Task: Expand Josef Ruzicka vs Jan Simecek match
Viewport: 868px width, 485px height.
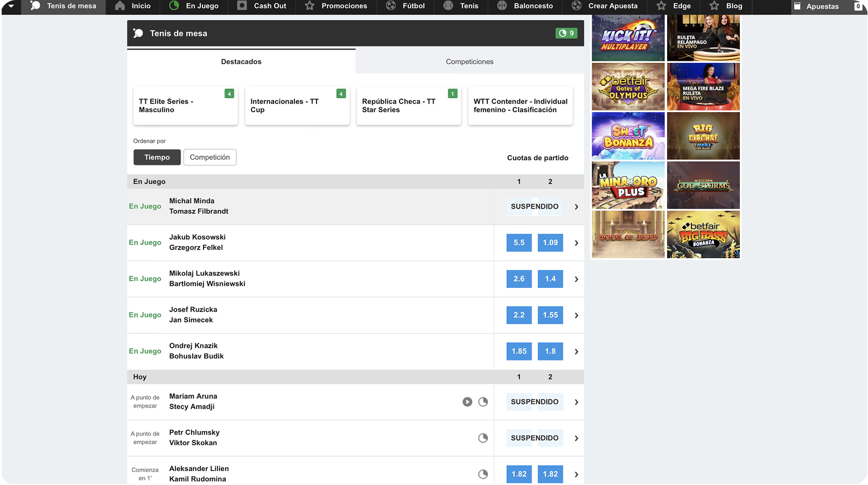Action: [x=576, y=315]
